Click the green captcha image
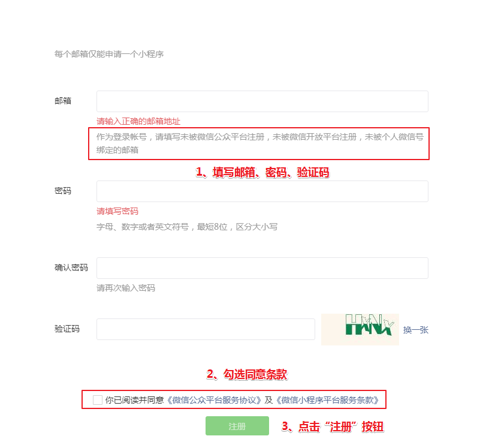This screenshot has height=448, width=483. click(x=360, y=329)
